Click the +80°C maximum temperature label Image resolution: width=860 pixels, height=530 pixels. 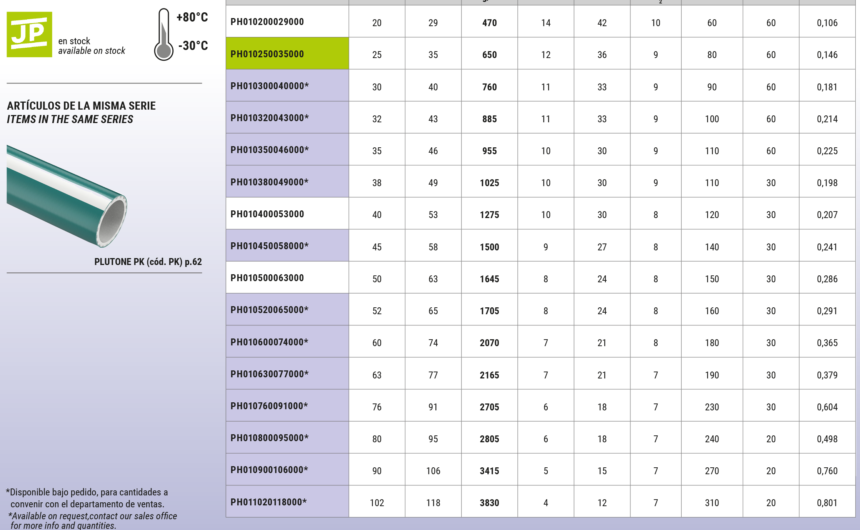pyautogui.click(x=192, y=18)
